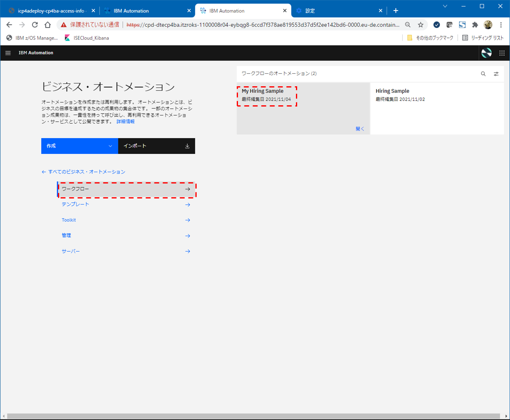Click the arrow on the テンプレート row

(188, 205)
